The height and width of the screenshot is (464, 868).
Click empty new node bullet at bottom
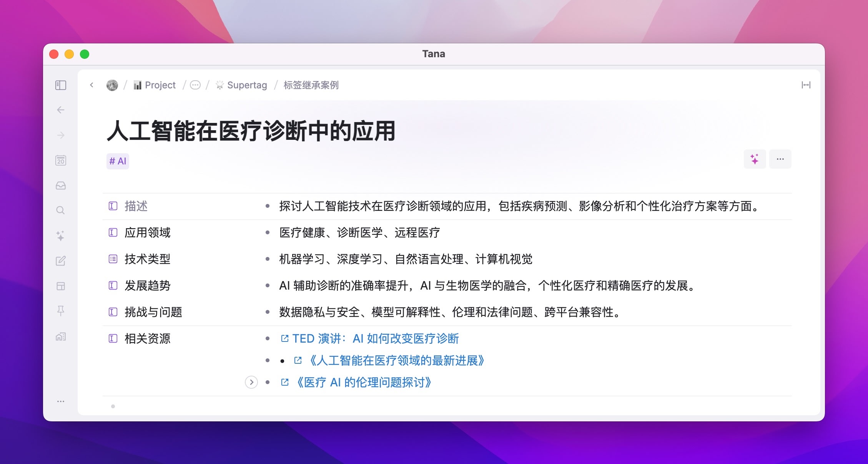pos(113,406)
